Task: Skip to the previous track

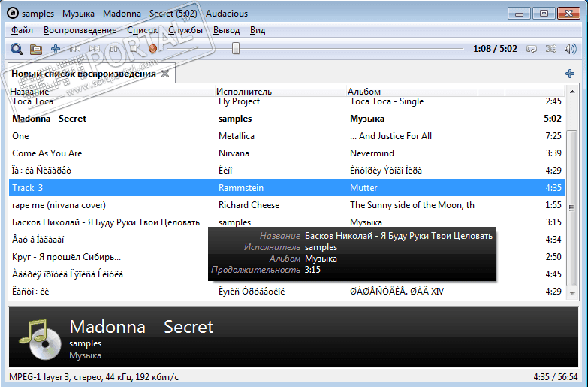Action: tap(75, 49)
